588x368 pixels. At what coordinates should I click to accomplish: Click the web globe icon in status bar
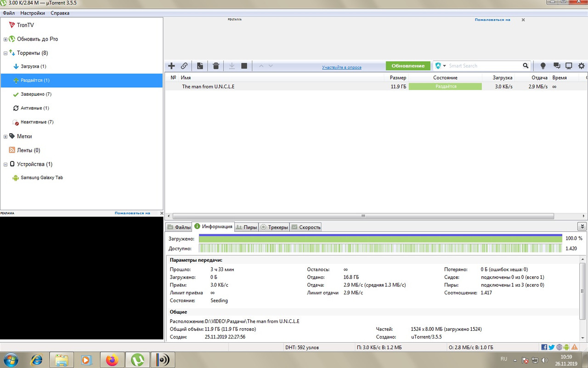[x=559, y=347]
